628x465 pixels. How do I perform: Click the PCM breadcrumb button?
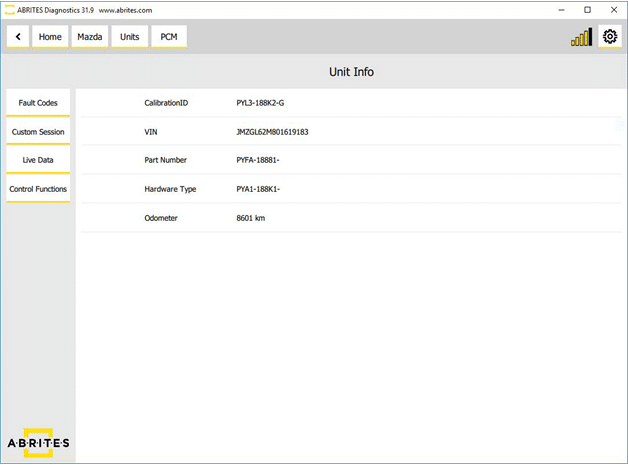point(169,37)
